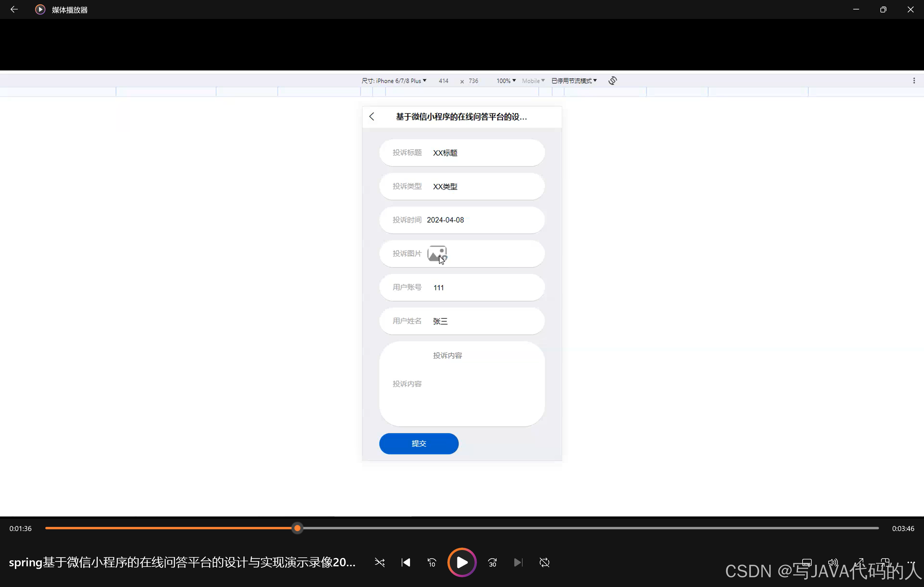924x587 pixels.
Task: Skip forward 30 seconds
Action: pyautogui.click(x=492, y=562)
